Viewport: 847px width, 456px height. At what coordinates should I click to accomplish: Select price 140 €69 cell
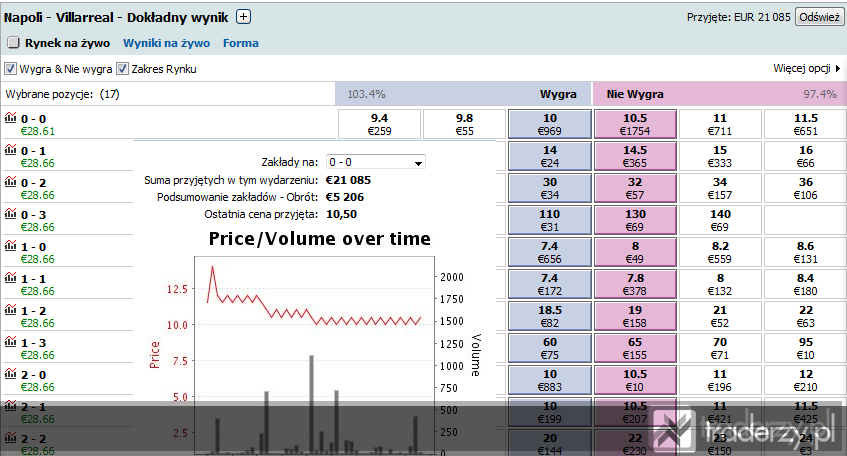(x=720, y=220)
